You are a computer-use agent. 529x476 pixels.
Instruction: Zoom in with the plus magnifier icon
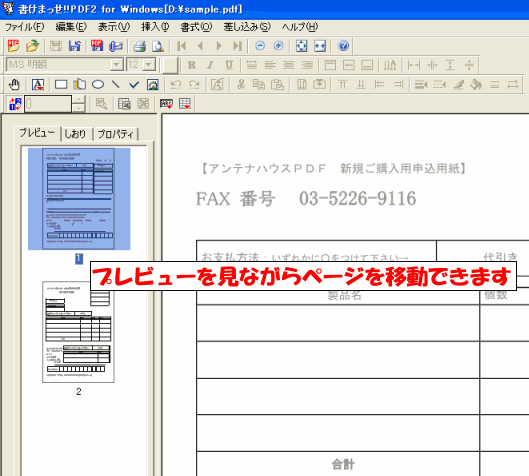pyautogui.click(x=278, y=46)
